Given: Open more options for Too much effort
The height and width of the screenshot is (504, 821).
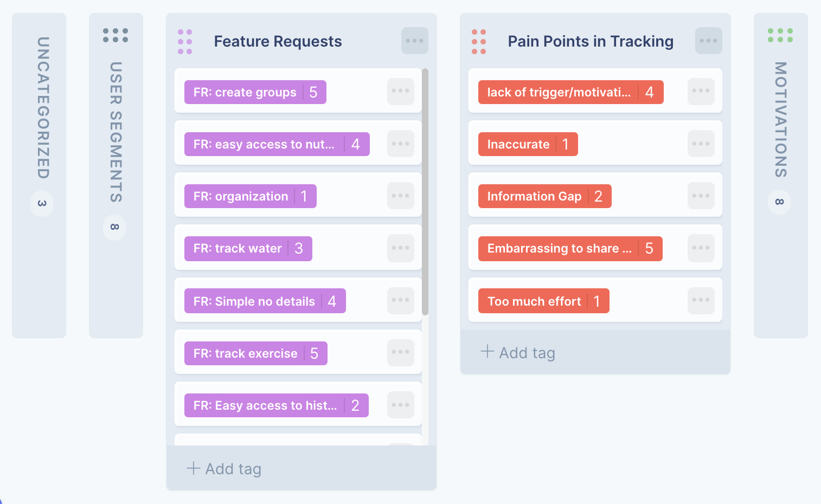Looking at the screenshot, I should pyautogui.click(x=701, y=300).
